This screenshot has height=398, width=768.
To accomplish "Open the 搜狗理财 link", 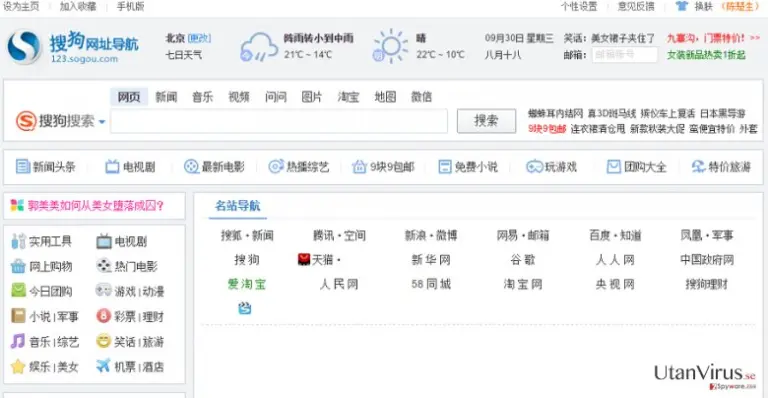I will pyautogui.click(x=707, y=284).
